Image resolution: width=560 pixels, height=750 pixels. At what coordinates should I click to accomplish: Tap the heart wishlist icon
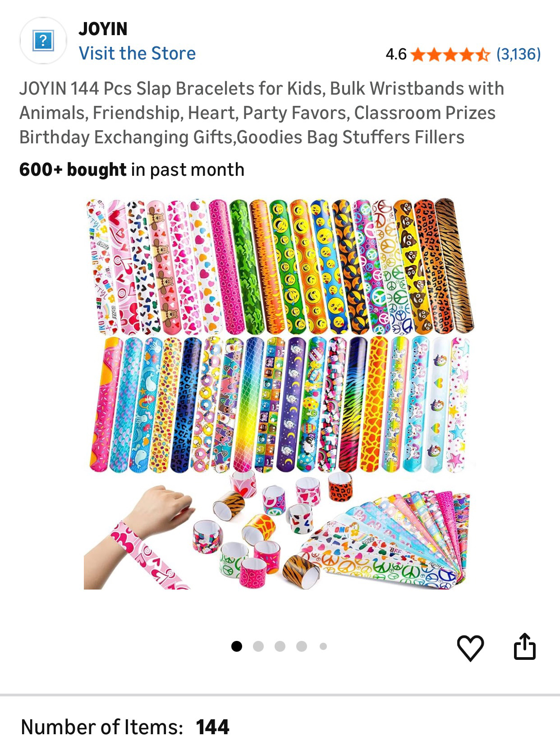tap(470, 648)
